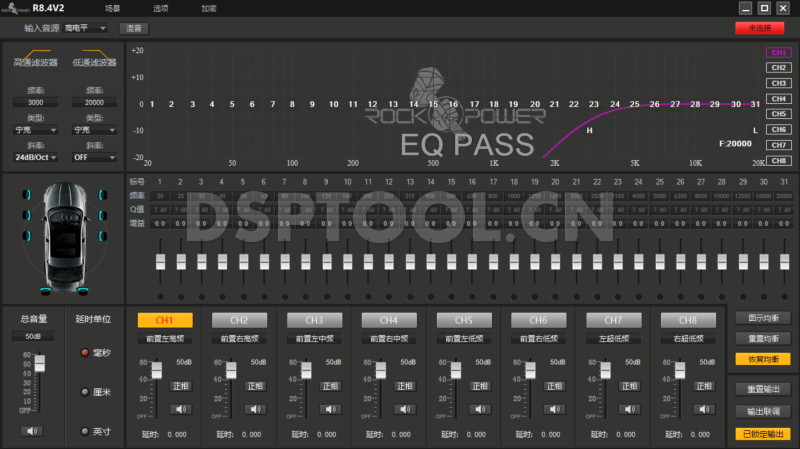Mute CH8 with its speaker icon

pyautogui.click(x=706, y=408)
